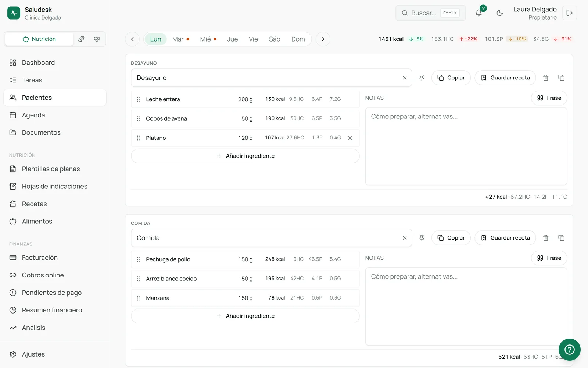
Task: Clear the Comida meal name field
Action: point(405,238)
